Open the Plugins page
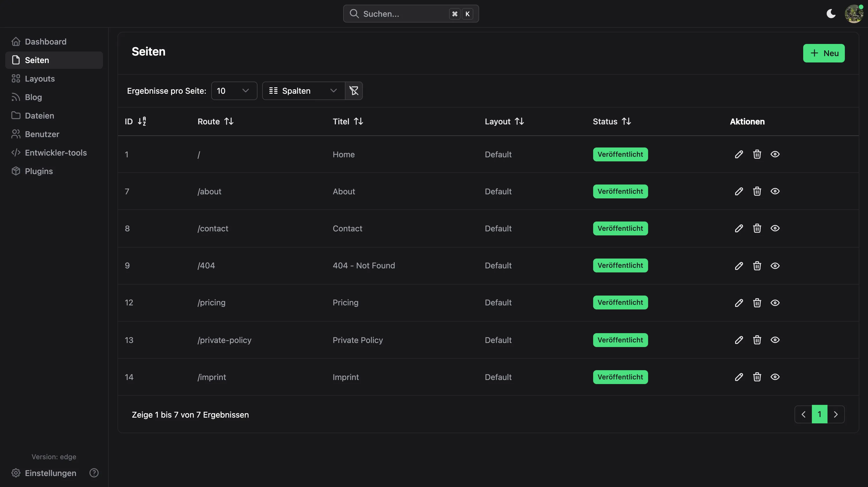This screenshot has width=868, height=487. [x=39, y=171]
